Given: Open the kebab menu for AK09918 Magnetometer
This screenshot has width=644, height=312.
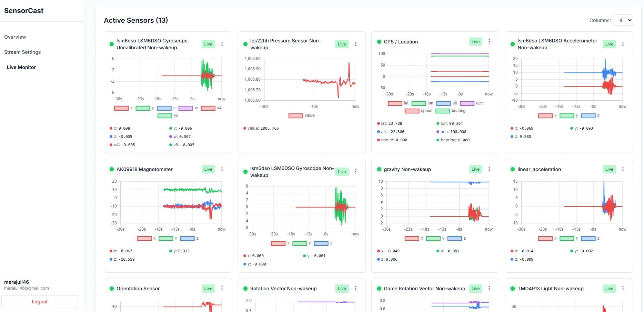Looking at the screenshot, I should coord(222,169).
